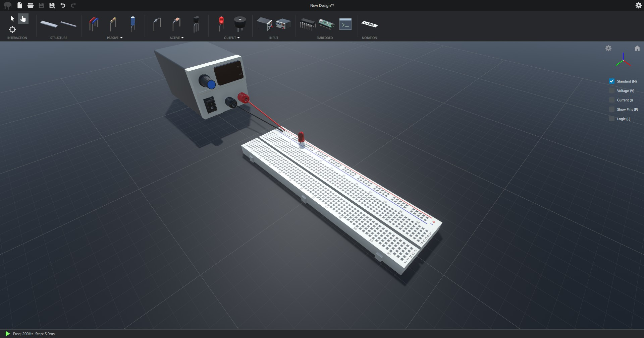This screenshot has width=644, height=338.
Task: Click the Undo arrow
Action: [63, 5]
